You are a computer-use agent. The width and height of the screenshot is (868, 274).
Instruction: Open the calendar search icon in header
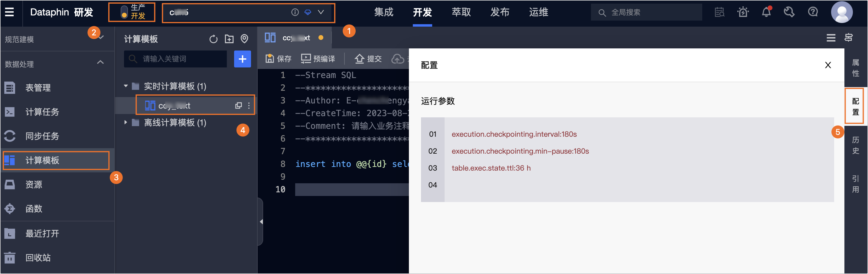pyautogui.click(x=720, y=12)
